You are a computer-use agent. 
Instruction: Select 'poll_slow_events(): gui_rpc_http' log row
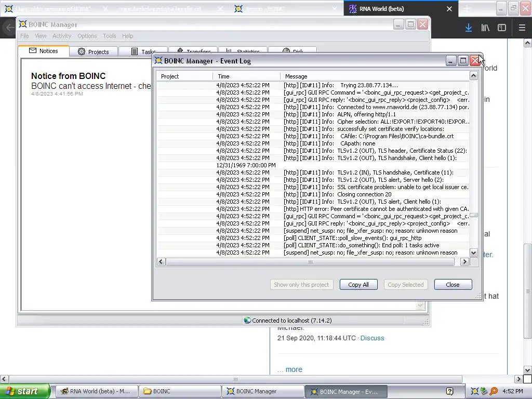point(313,238)
